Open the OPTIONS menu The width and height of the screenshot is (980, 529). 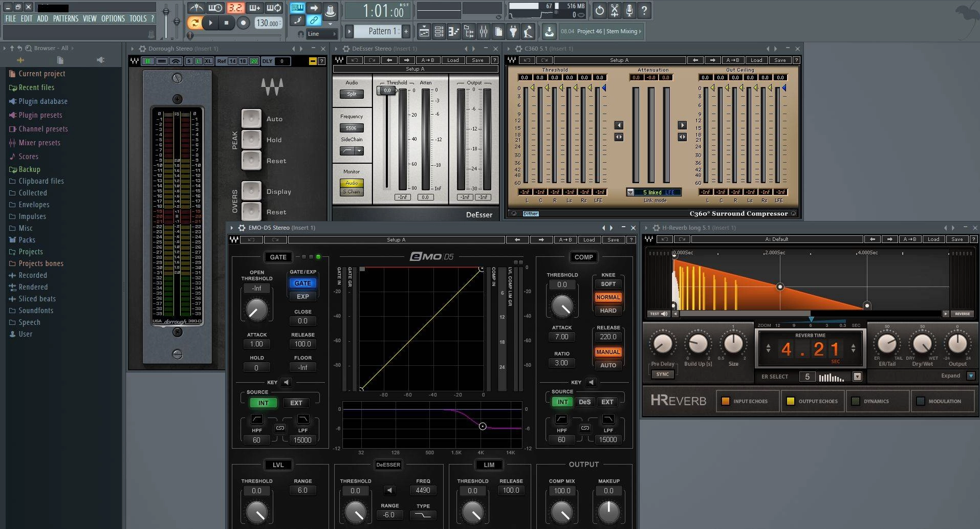click(113, 18)
